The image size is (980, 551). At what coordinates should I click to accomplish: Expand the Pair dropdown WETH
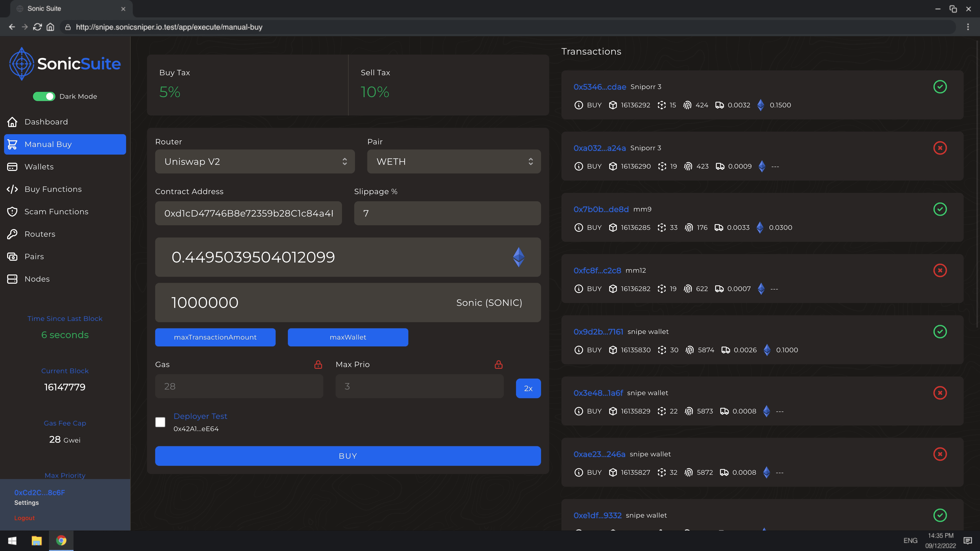454,162
